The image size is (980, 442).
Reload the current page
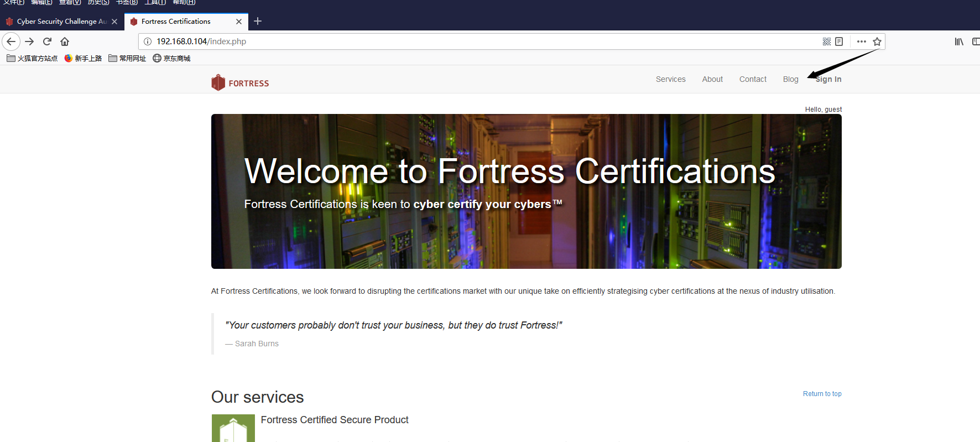click(x=48, y=41)
